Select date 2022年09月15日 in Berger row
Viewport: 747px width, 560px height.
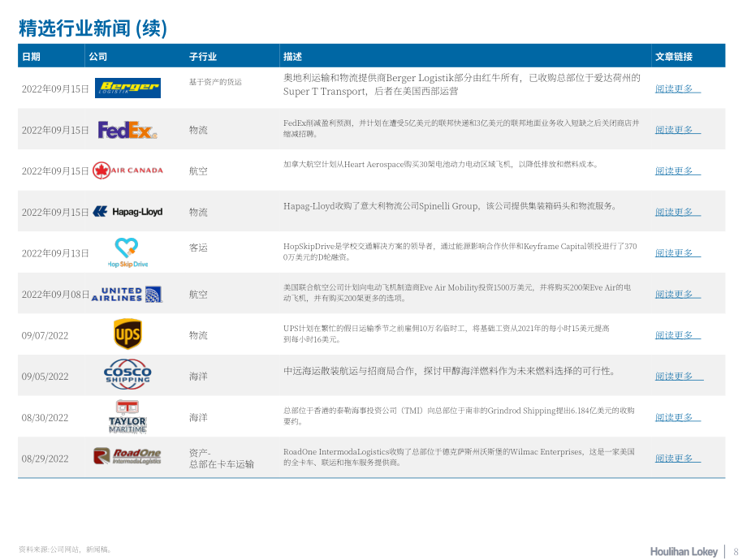pyautogui.click(x=55, y=89)
